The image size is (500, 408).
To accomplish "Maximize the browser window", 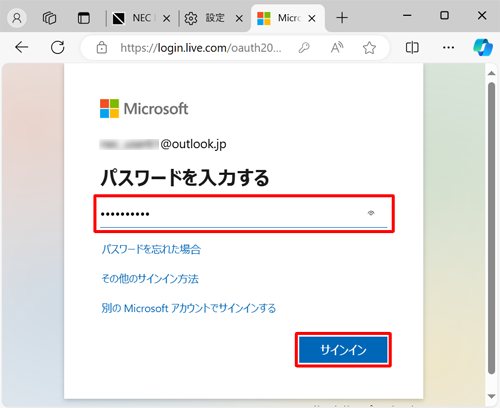I will coord(444,15).
